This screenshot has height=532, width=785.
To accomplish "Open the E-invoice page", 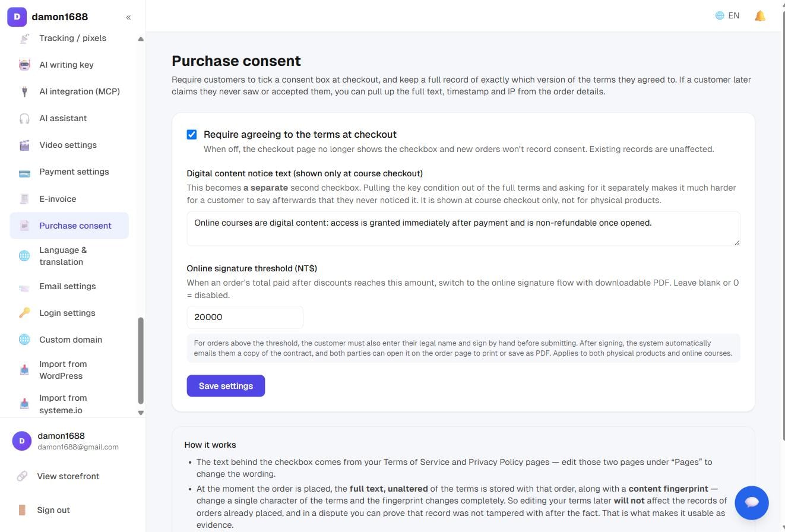I will point(69,199).
